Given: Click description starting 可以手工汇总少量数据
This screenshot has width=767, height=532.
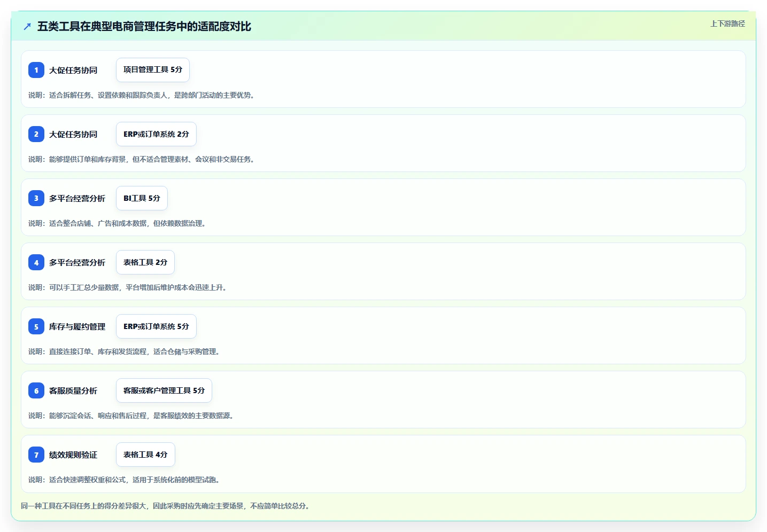Looking at the screenshot, I should click(x=129, y=287).
